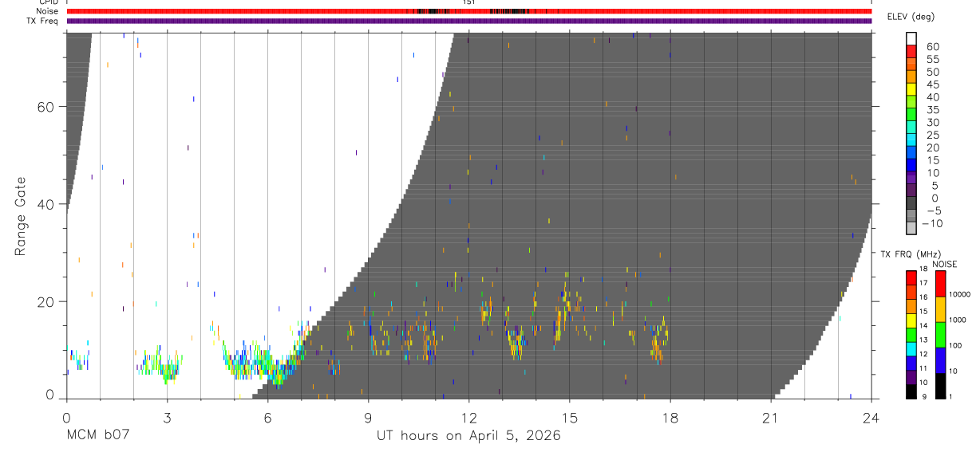Click the white top segment of ELEV colorbar
Image resolution: width=980 pixels, height=452 pixels.
pyautogui.click(x=911, y=39)
